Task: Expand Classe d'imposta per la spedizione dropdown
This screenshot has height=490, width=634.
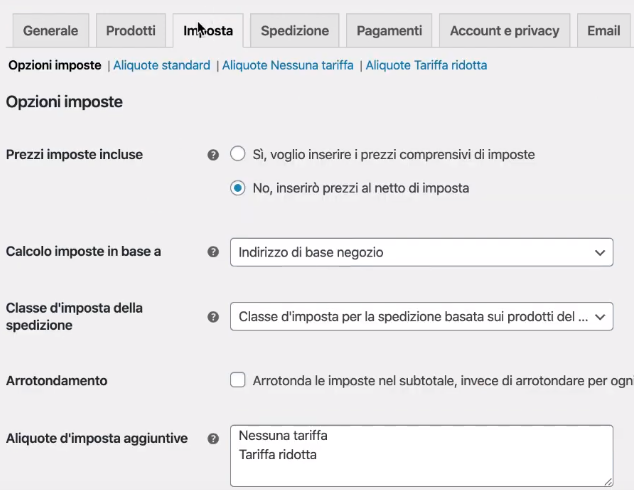Action: pos(421,317)
